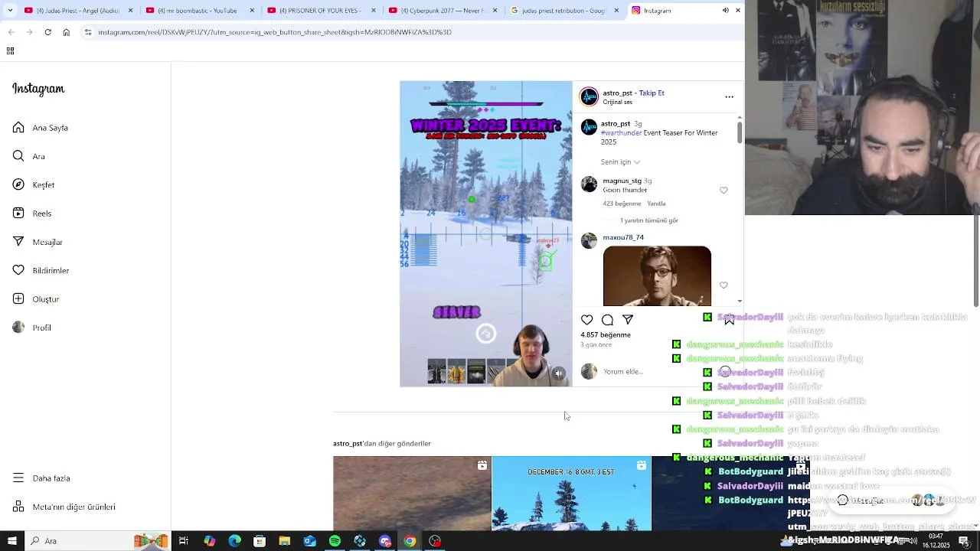Open Meta'nın diğer ürünleri

(x=64, y=507)
